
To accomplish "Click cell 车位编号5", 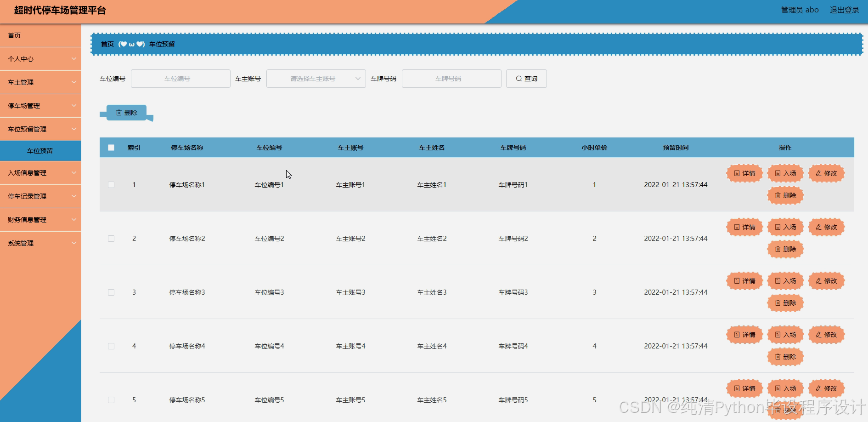I will tap(269, 400).
